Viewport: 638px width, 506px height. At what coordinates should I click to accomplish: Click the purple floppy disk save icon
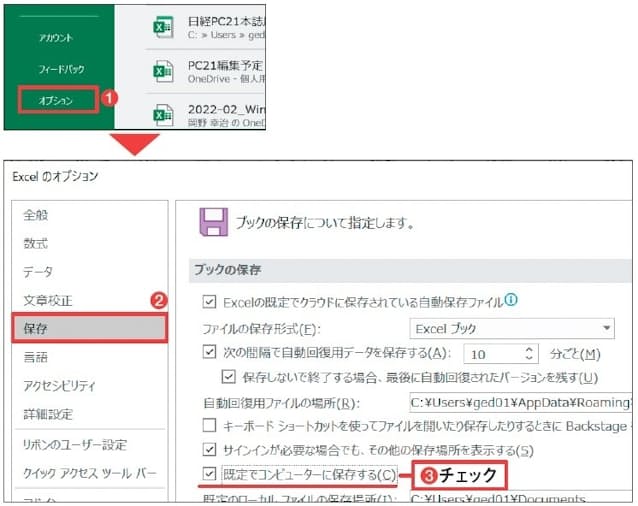(211, 224)
